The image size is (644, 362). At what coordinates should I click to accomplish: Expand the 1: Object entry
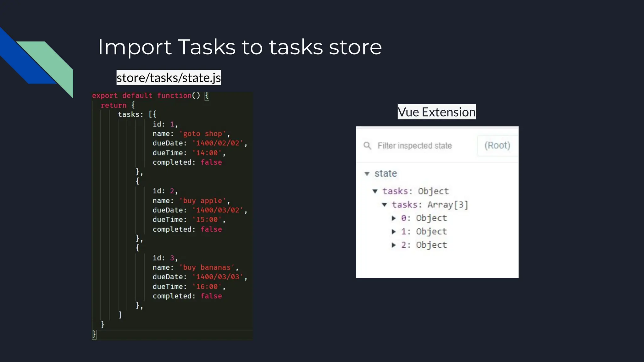(x=393, y=232)
